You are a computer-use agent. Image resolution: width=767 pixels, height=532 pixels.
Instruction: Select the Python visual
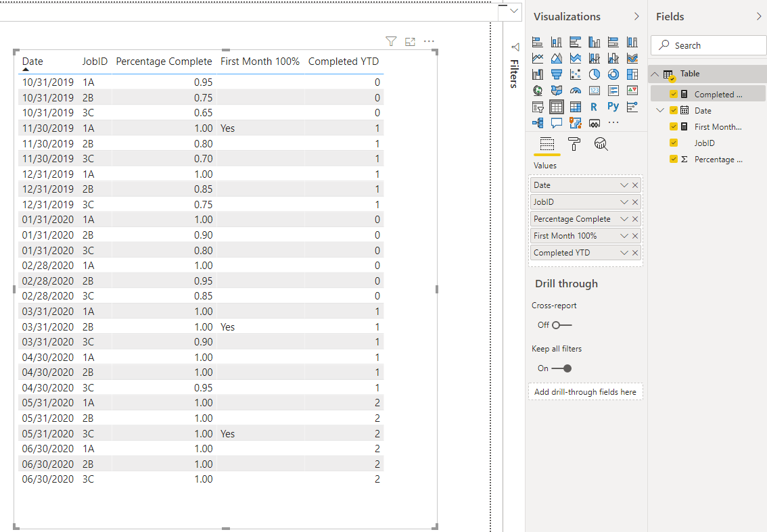click(x=613, y=107)
